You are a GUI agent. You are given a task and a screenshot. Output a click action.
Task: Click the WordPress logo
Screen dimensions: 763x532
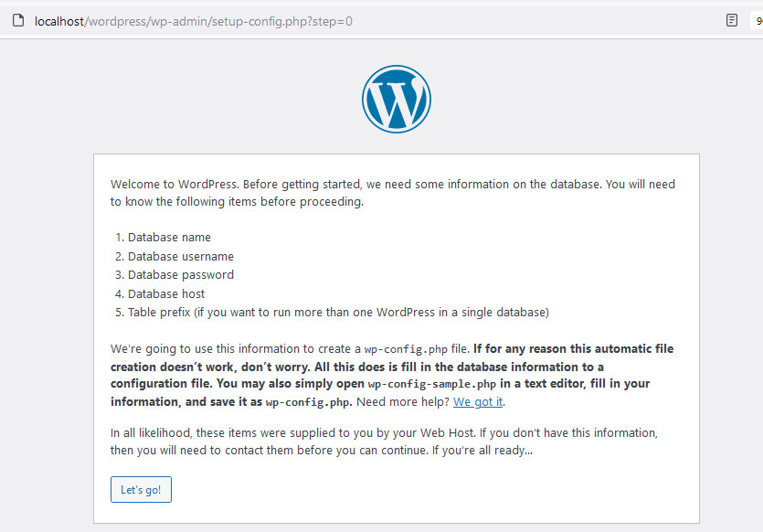pyautogui.click(x=396, y=99)
